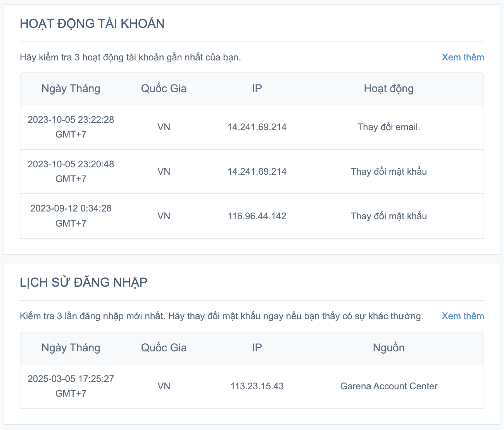Select the Nguồn column header
Viewport: 504px width, 430px height.
tap(388, 348)
